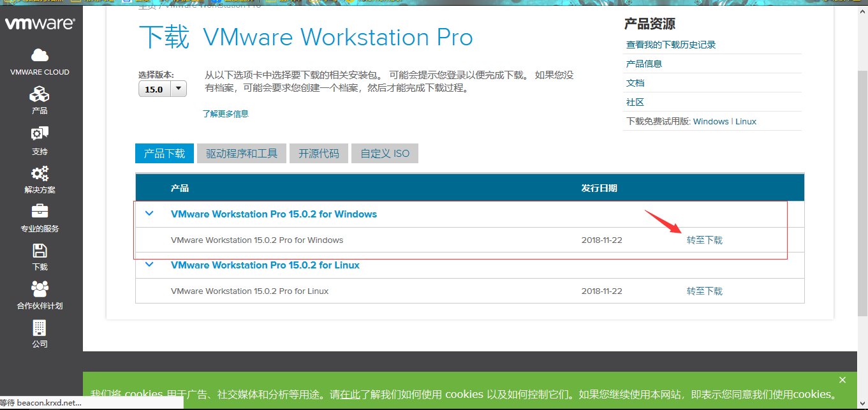Click the VMware logo in sidebar
The width and height of the screenshot is (868, 410).
coord(40,24)
